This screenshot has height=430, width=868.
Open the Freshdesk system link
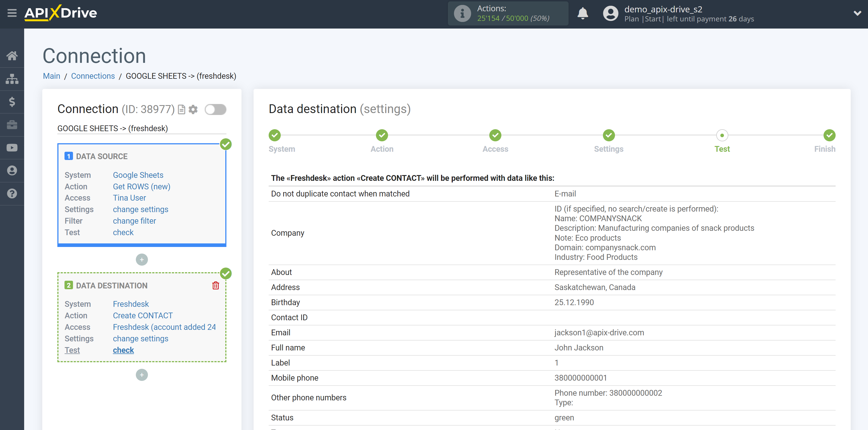[x=131, y=304]
